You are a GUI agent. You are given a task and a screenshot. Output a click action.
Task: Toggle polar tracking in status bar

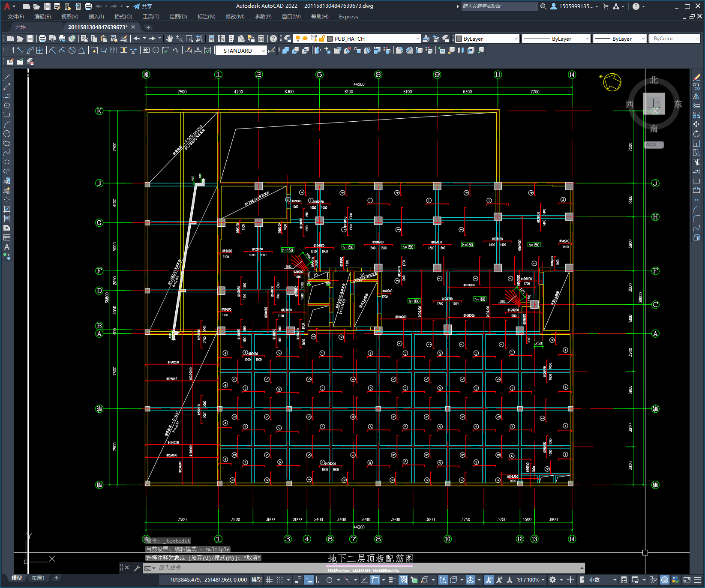tap(330, 580)
